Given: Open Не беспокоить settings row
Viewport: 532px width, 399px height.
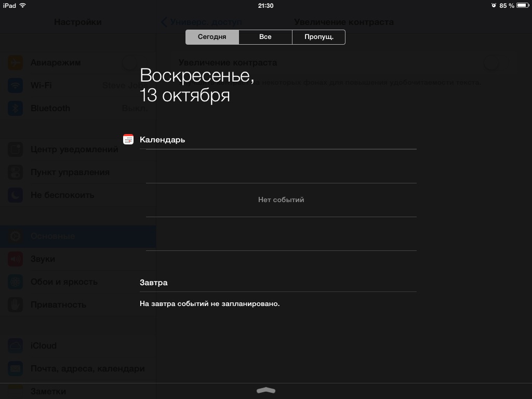Looking at the screenshot, I should [x=78, y=195].
